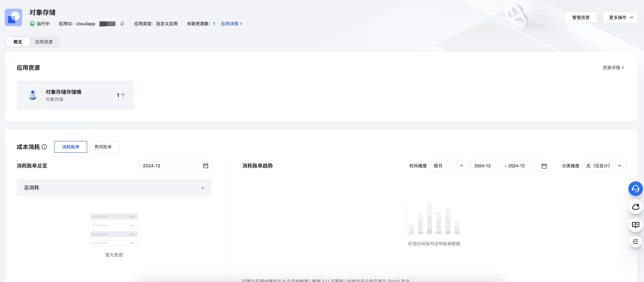Image resolution: width=644 pixels, height=282 pixels.
Task: Open the documentation book icon
Action: click(635, 225)
